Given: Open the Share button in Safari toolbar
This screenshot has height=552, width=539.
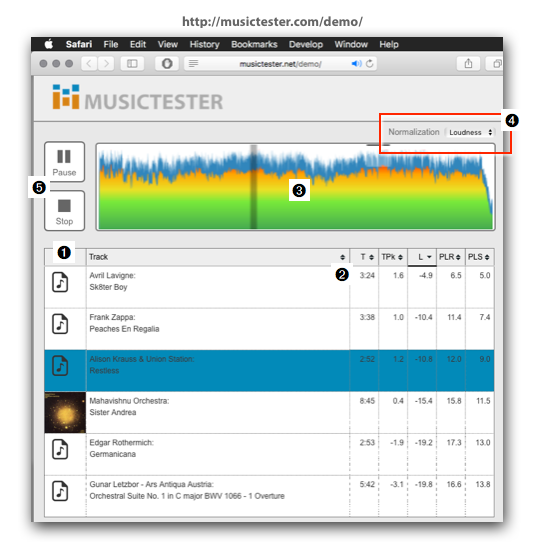Looking at the screenshot, I should [x=468, y=64].
